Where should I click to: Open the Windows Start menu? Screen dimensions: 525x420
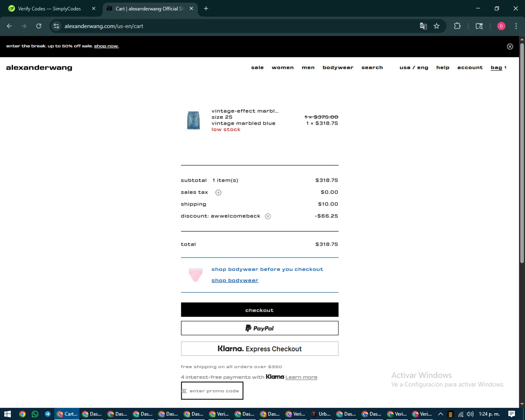point(8,414)
